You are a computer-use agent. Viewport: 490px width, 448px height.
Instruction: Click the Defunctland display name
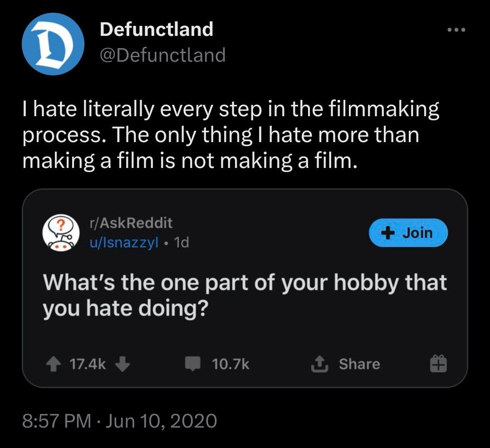156,30
